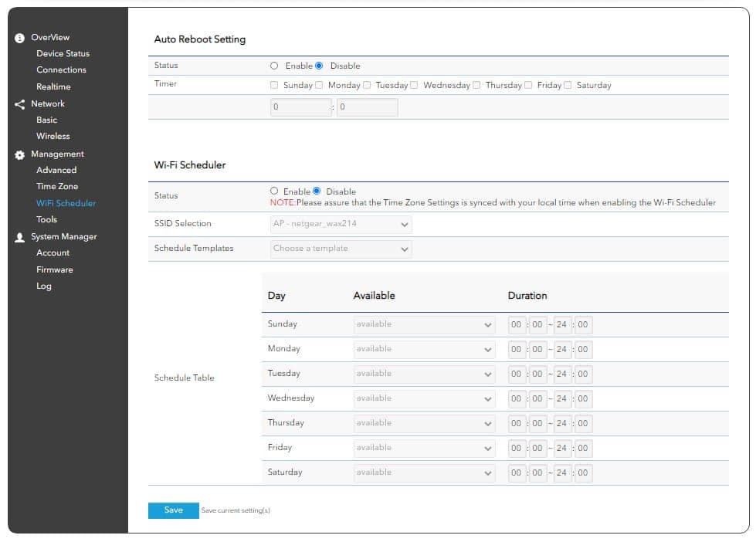Enable the Wi-Fi Scheduler

click(274, 191)
